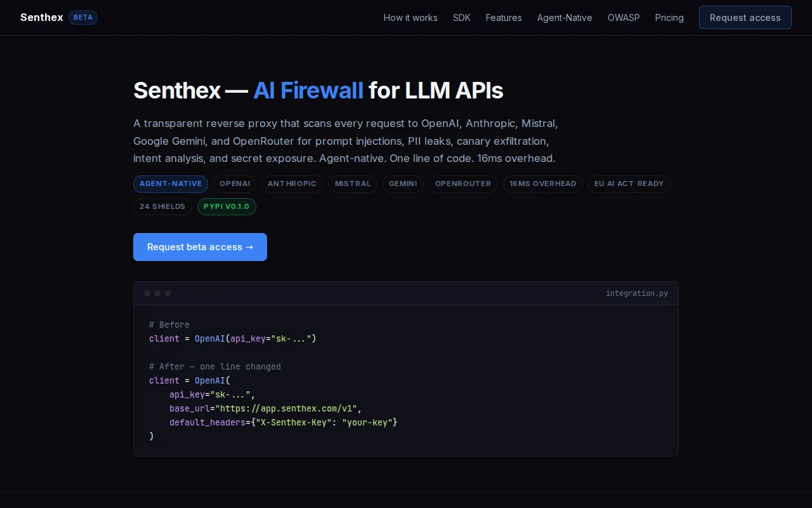Screen dimensions: 812x508
Task: Click the '# After — one line changed' comment
Action: click(x=215, y=366)
